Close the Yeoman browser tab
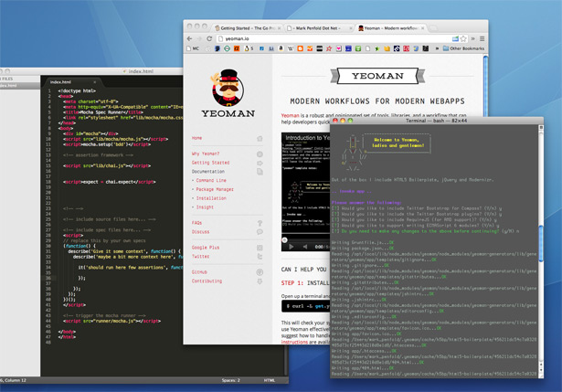The width and height of the screenshot is (562, 392). [x=422, y=28]
